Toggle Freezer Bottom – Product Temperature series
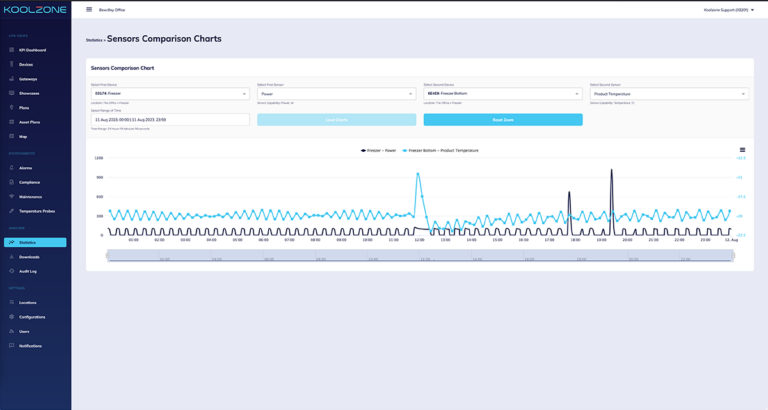This screenshot has height=410, width=768. point(440,151)
